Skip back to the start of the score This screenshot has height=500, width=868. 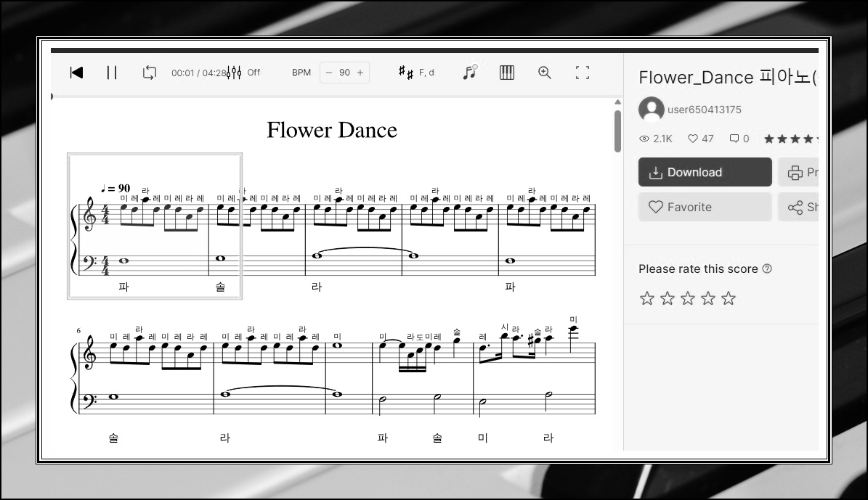pyautogui.click(x=76, y=73)
